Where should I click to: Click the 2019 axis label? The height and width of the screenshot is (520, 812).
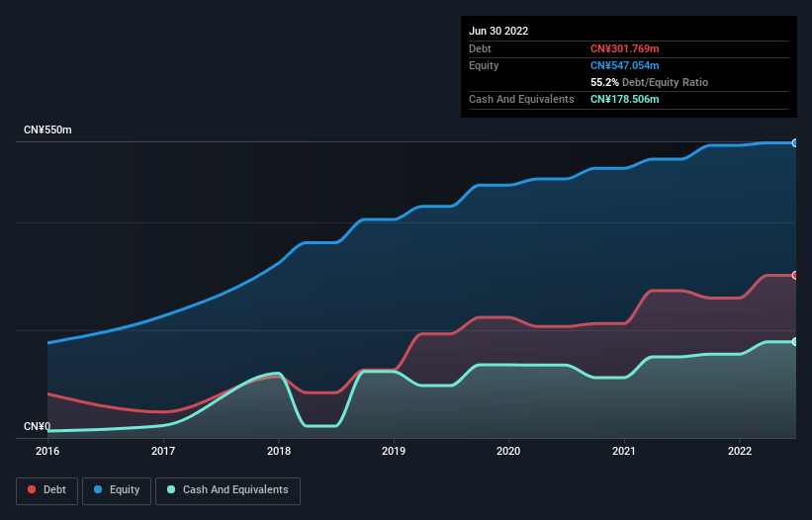[394, 451]
